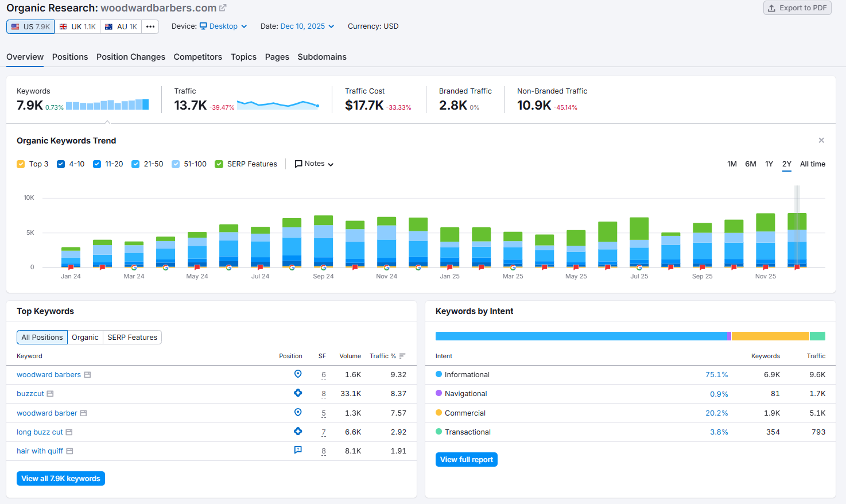This screenshot has width=846, height=504.
Task: Select the Organic tab in Top Keywords
Action: tap(85, 338)
